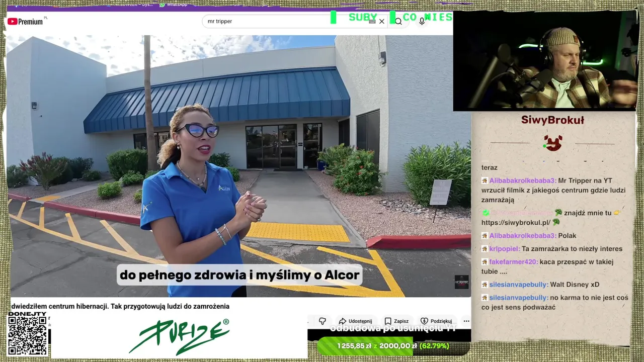
Task: Start voice search with the microphone icon
Action: [x=422, y=21]
